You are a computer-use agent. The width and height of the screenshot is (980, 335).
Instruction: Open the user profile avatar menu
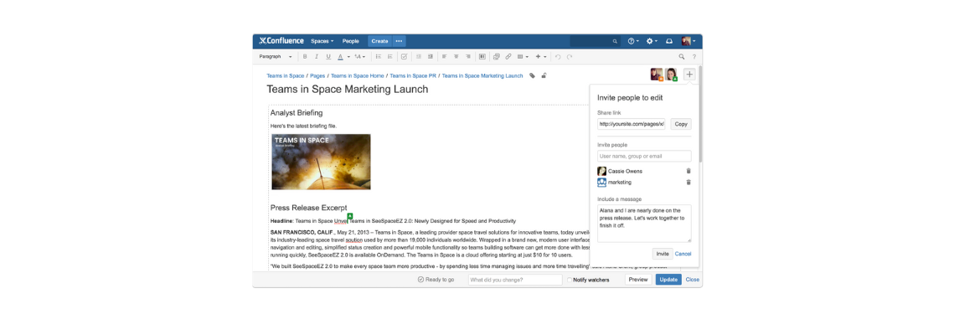(x=689, y=41)
